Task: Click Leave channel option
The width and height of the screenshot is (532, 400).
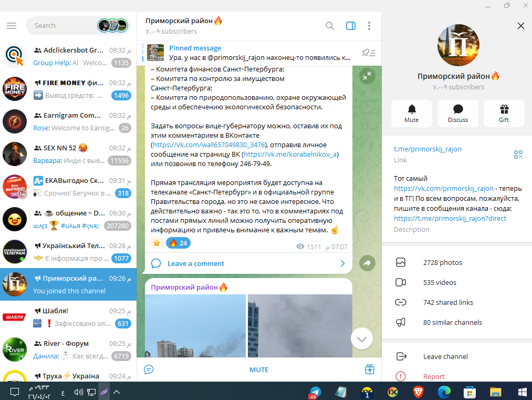Action: point(457,356)
